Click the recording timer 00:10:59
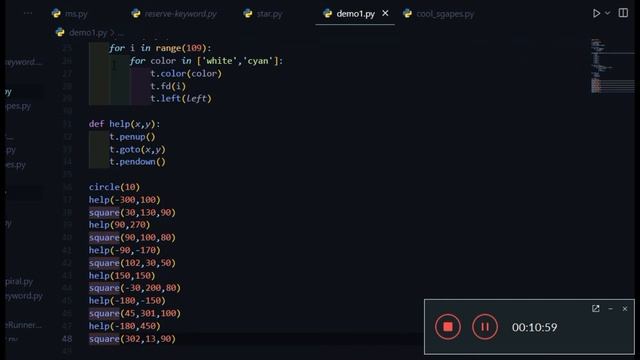 click(x=534, y=327)
